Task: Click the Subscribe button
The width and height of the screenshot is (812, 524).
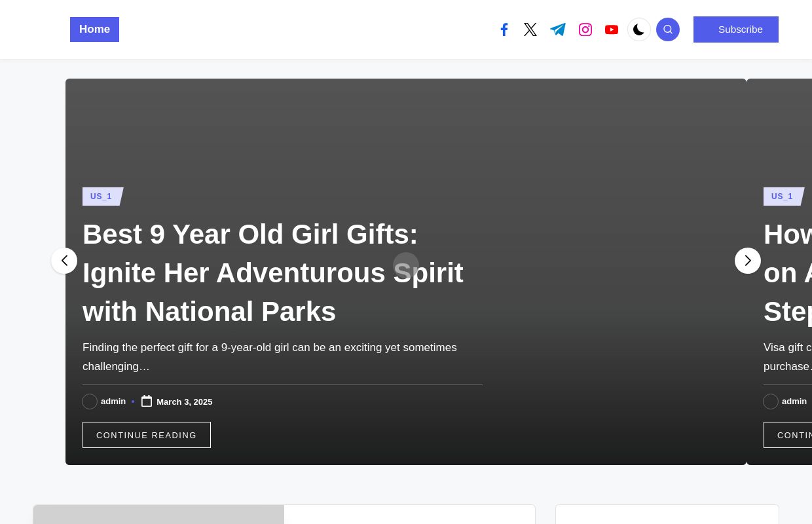Action: [736, 29]
